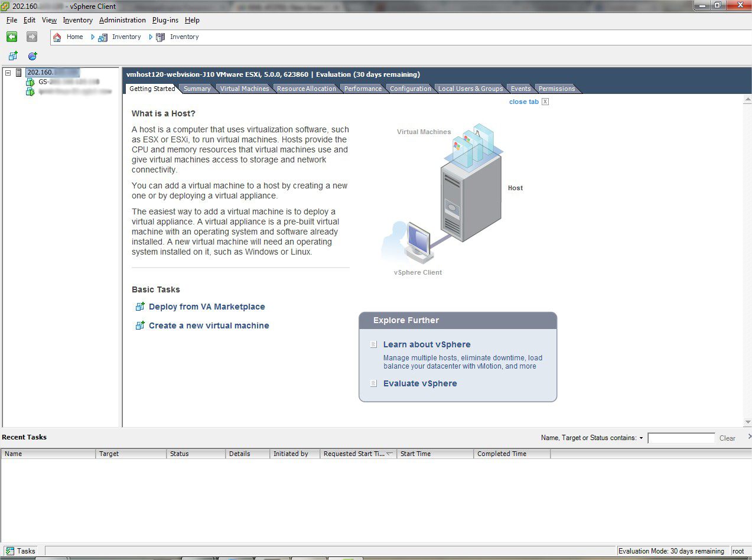
Task: Select the GS- virtual machine in tree
Action: point(69,82)
